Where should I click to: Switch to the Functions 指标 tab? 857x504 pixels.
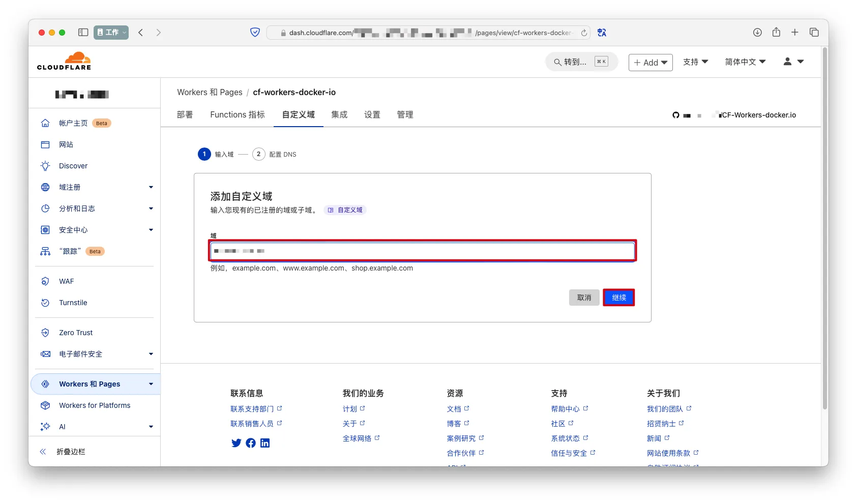(238, 115)
